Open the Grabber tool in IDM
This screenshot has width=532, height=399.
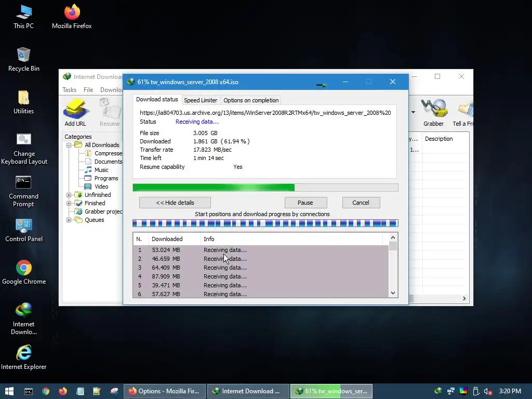point(434,113)
